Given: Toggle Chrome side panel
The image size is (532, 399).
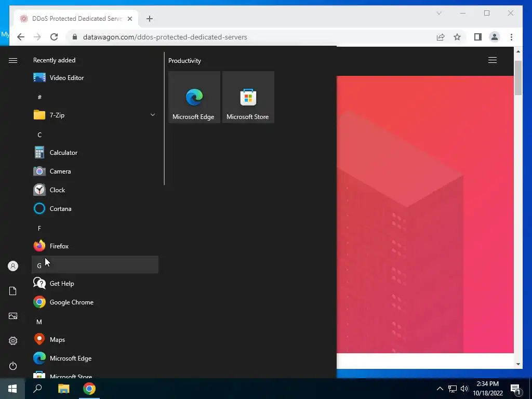Looking at the screenshot, I should pos(478,37).
